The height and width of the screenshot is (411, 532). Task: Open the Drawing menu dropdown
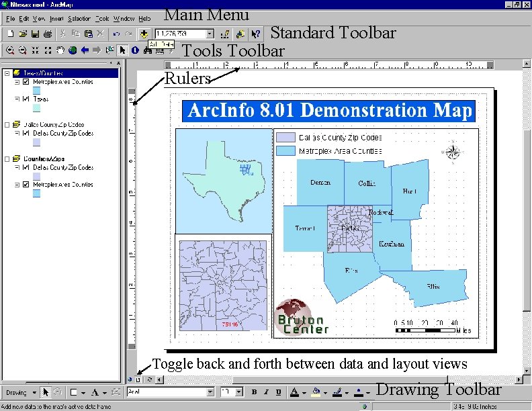pos(34,393)
